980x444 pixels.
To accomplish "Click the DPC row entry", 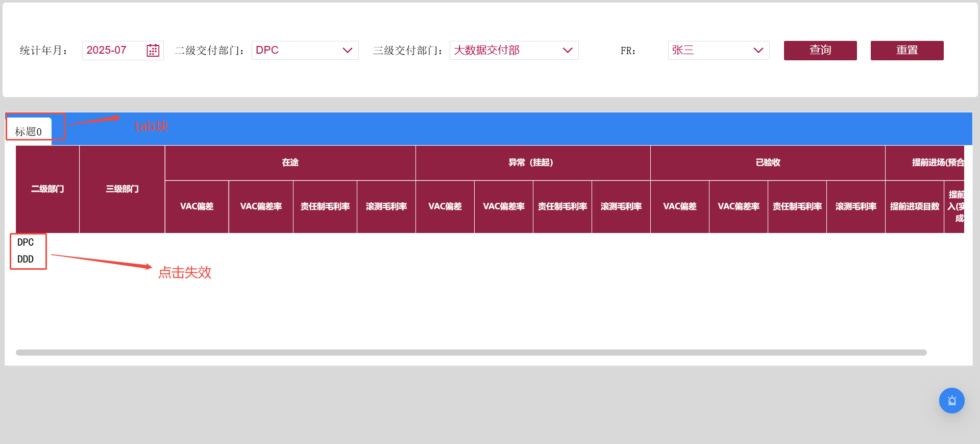I will [26, 242].
